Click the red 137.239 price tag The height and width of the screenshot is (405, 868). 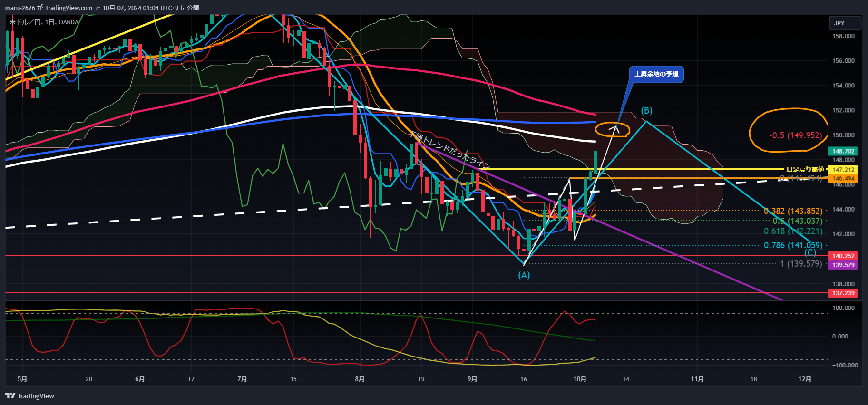843,293
